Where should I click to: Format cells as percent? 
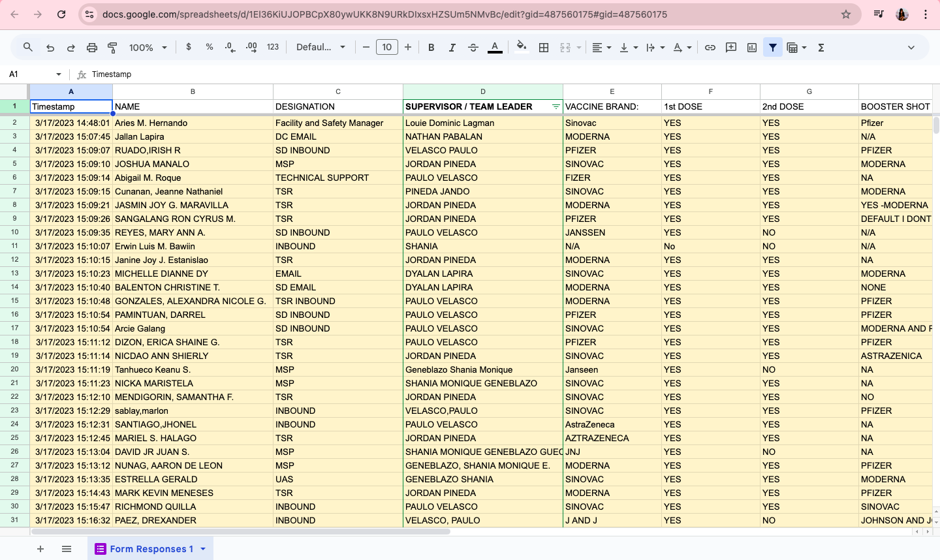coord(210,47)
